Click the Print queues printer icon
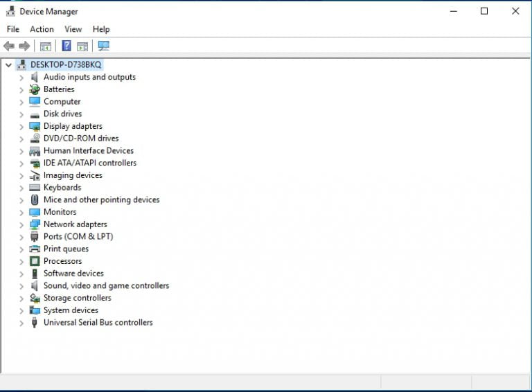This screenshot has height=392, width=532. [x=35, y=249]
